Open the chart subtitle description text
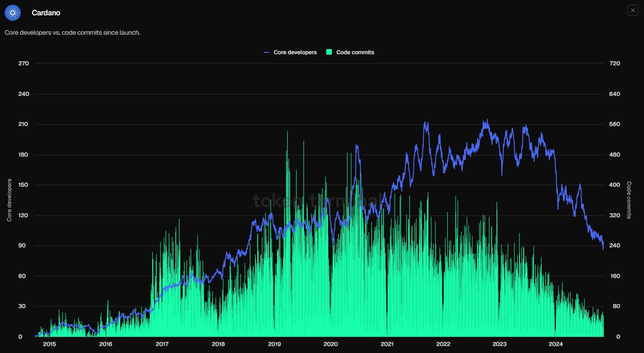This screenshot has width=644, height=353. pos(72,32)
